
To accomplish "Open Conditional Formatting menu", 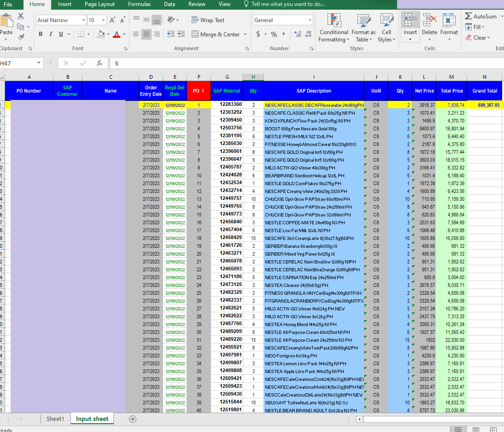I will pos(334,28).
